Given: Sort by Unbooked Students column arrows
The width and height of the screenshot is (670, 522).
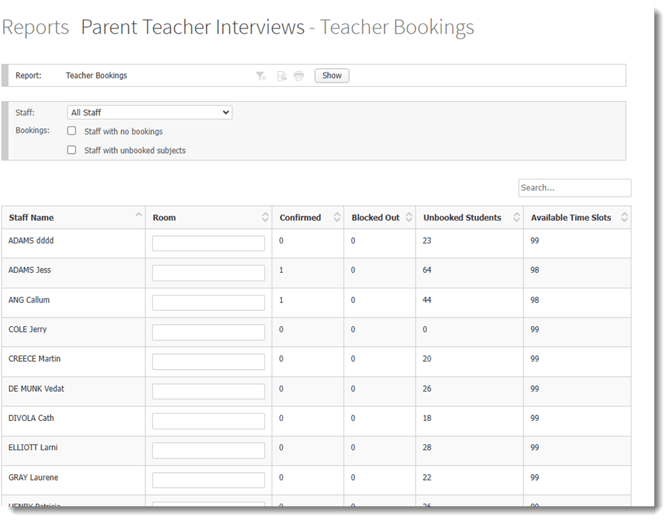Looking at the screenshot, I should point(515,217).
